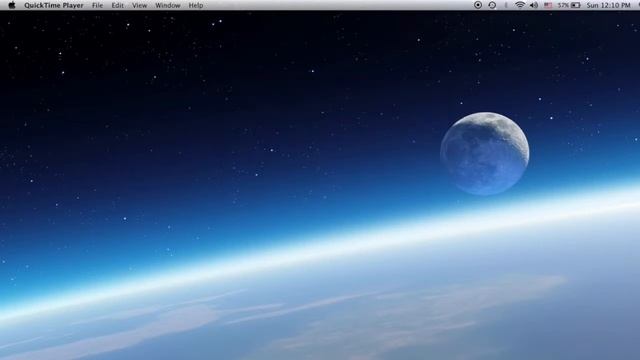Image resolution: width=640 pixels, height=360 pixels.
Task: Click the battery icon in menu bar
Action: tap(576, 5)
